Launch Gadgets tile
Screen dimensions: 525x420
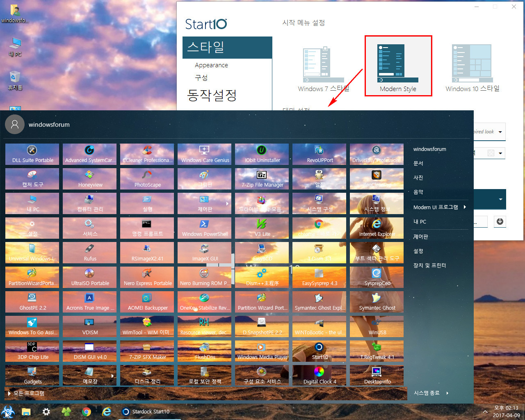tap(32, 376)
